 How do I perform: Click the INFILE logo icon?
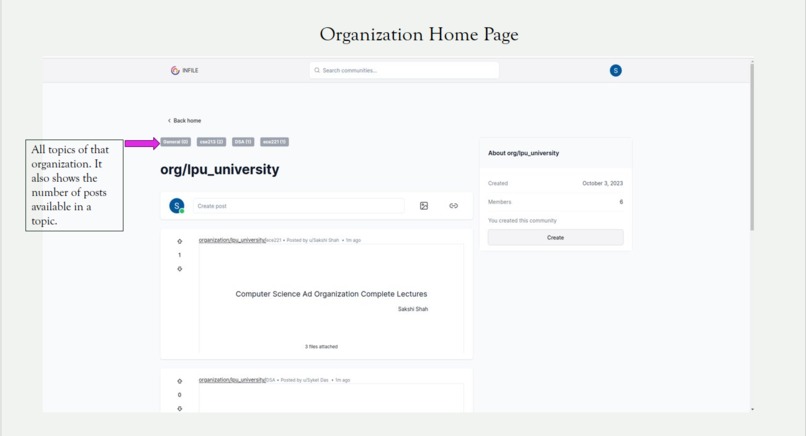click(x=175, y=70)
